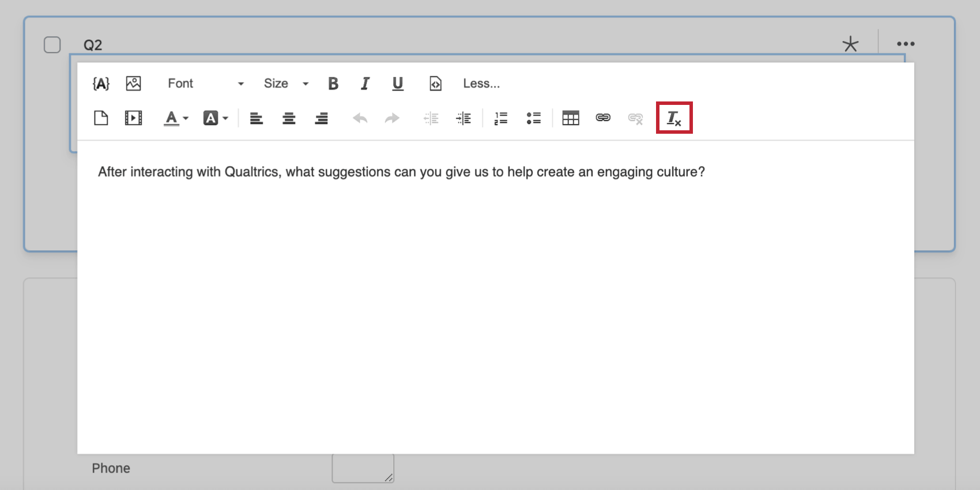Center align the text
Viewport: 980px width, 490px height.
click(x=289, y=118)
